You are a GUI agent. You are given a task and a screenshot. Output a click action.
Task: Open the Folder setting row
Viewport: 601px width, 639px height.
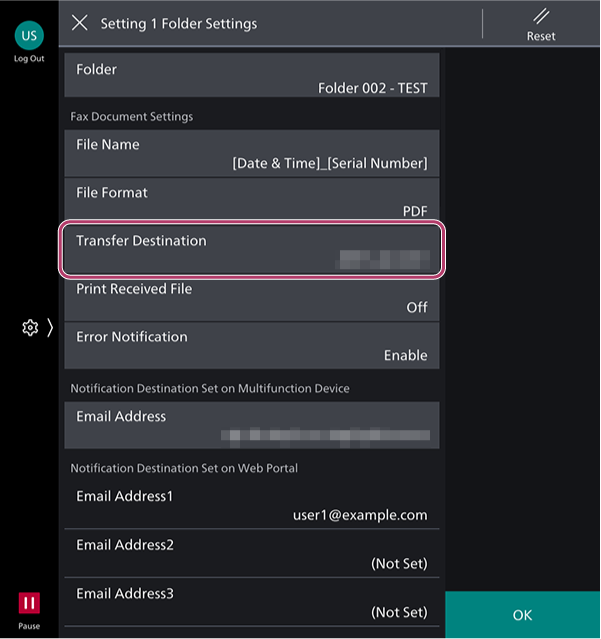252,78
